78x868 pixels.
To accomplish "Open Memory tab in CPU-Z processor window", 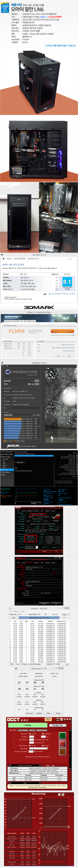I will point(37,511).
